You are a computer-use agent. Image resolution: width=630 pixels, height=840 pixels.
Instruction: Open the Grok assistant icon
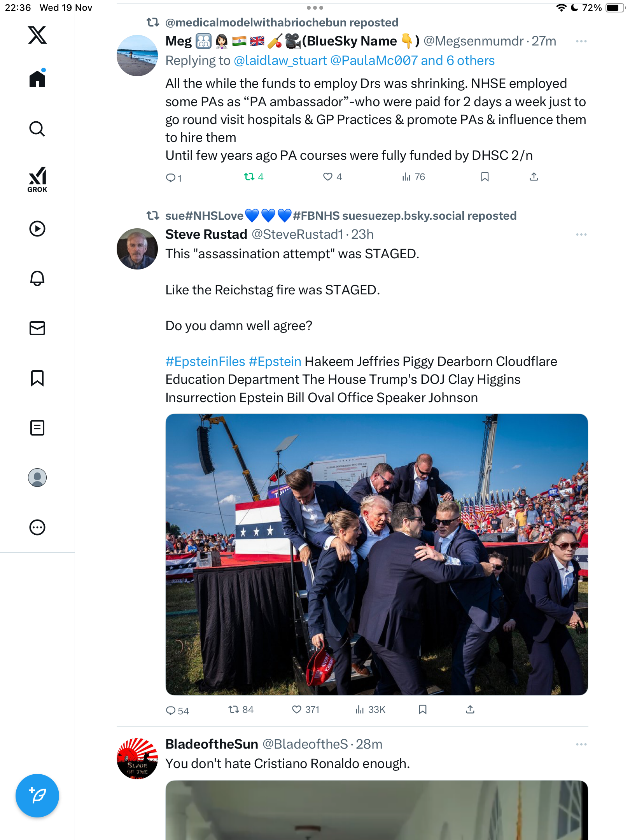pos(37,179)
